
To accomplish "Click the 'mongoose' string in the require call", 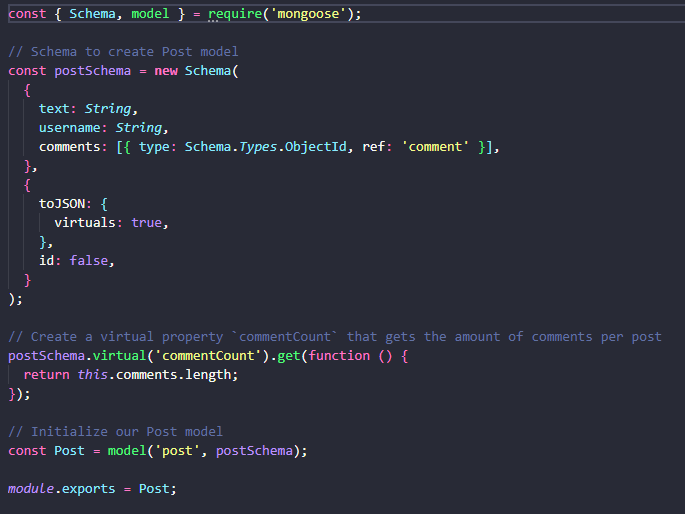I will [308, 14].
